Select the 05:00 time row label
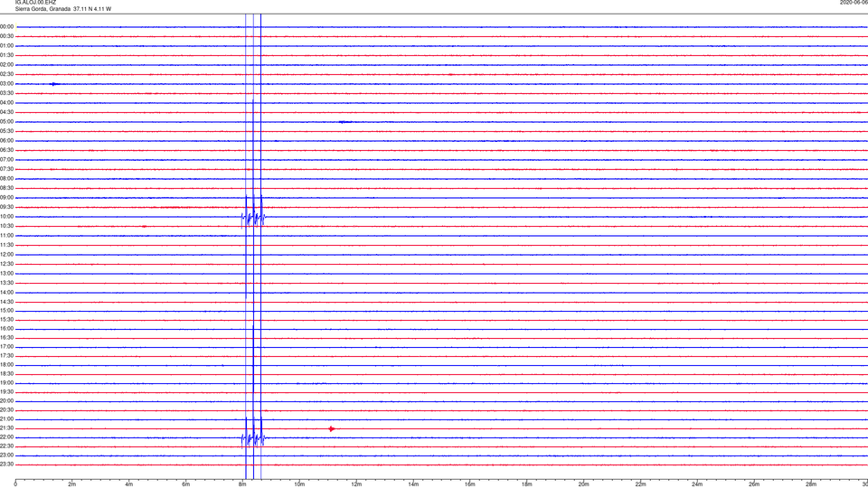Image resolution: width=868 pixels, height=488 pixels. tap(6, 122)
